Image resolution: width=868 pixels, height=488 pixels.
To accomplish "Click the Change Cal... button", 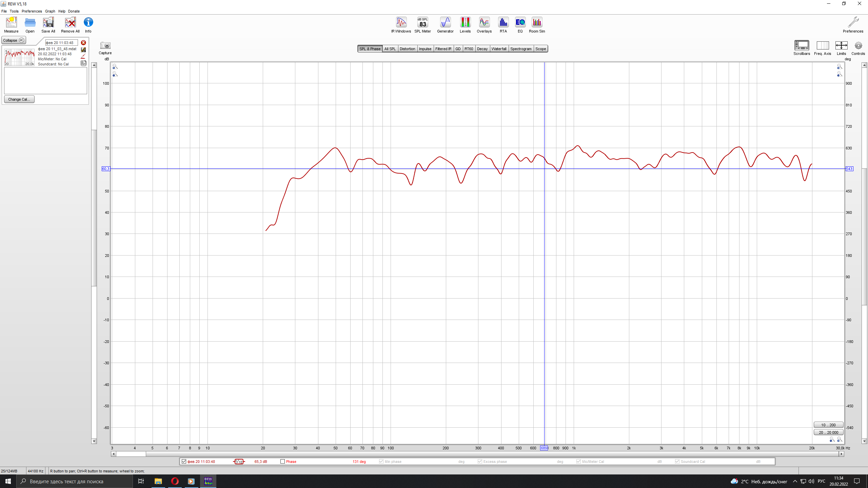I will click(x=19, y=99).
